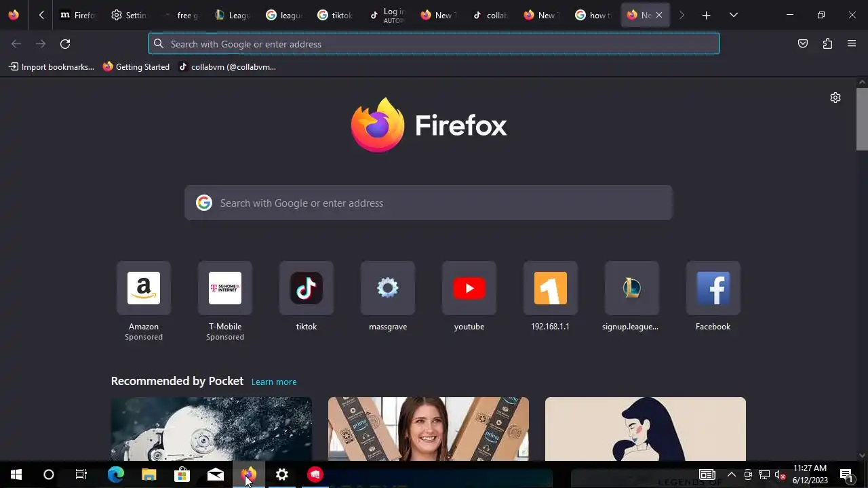List all tabs dropdown chevron
Image resolution: width=868 pixels, height=488 pixels.
(733, 15)
